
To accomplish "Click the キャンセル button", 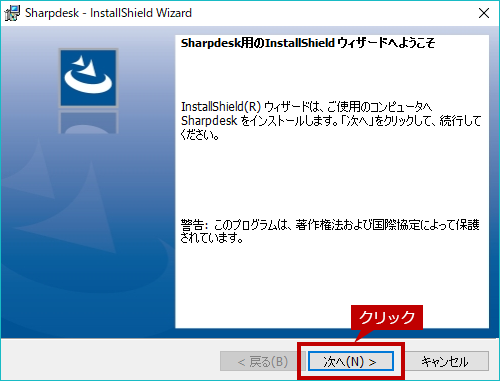I will [x=446, y=361].
